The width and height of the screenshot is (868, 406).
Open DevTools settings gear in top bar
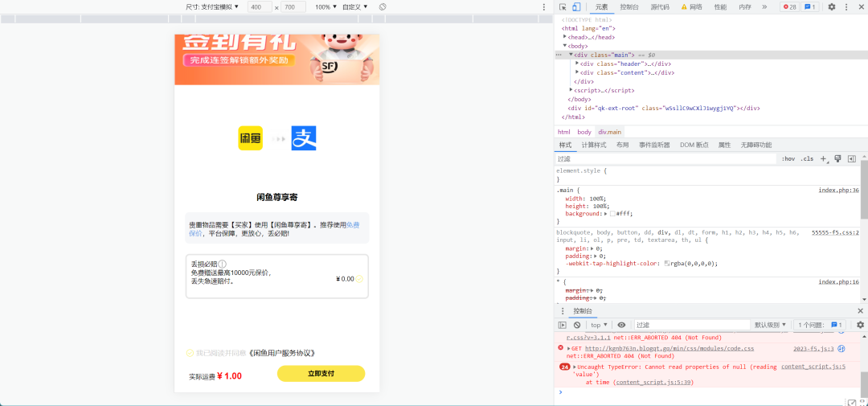(832, 7)
